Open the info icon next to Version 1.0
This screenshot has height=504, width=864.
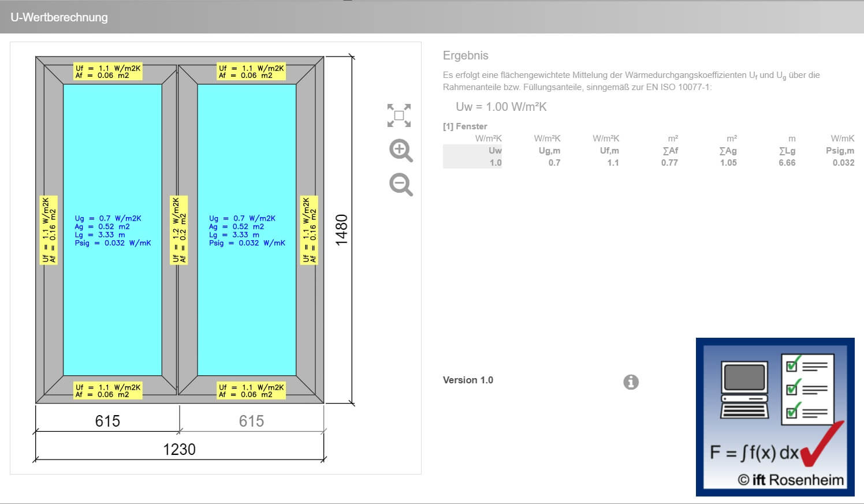631,382
